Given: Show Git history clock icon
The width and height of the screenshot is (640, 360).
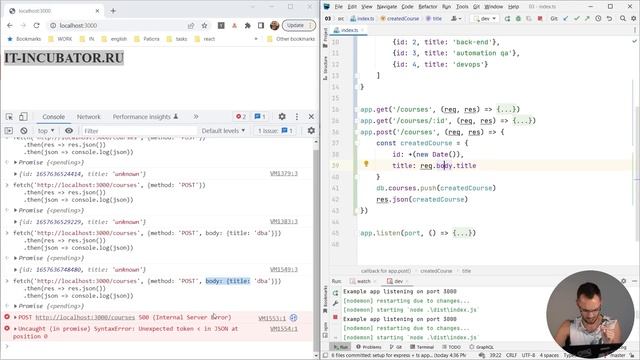Looking at the screenshot, I should [x=598, y=18].
